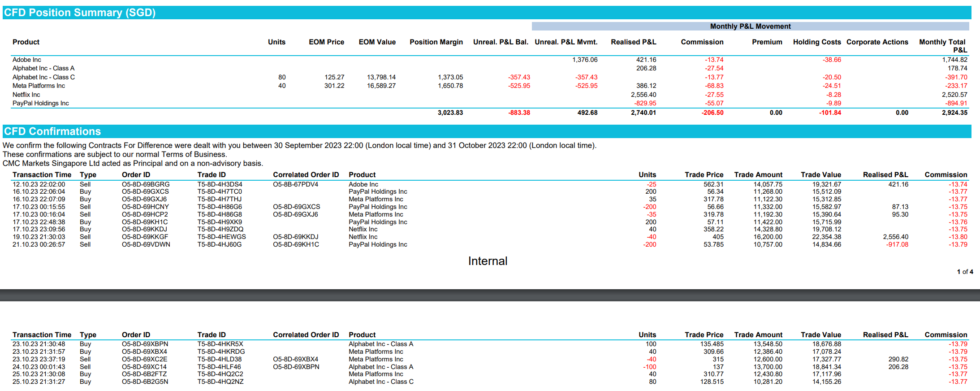The width and height of the screenshot is (980, 391).
Task: Click the Corporate Actions column header
Action: point(877,42)
